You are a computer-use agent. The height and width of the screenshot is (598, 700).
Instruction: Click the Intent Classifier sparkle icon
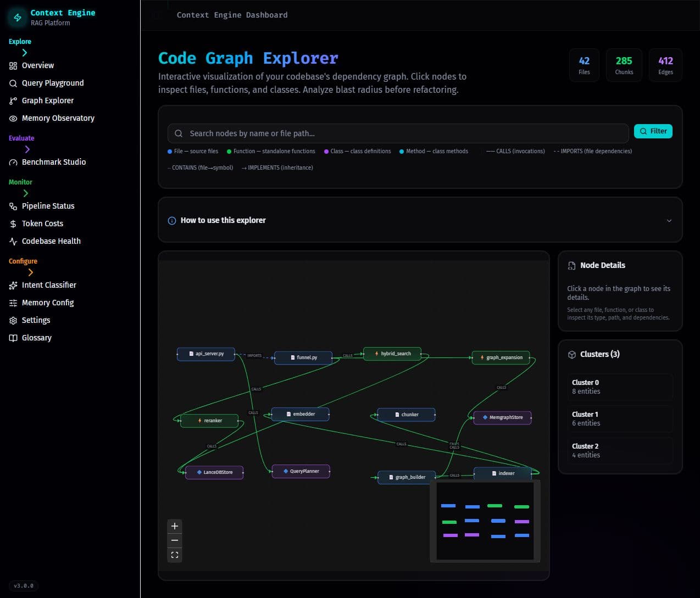13,286
